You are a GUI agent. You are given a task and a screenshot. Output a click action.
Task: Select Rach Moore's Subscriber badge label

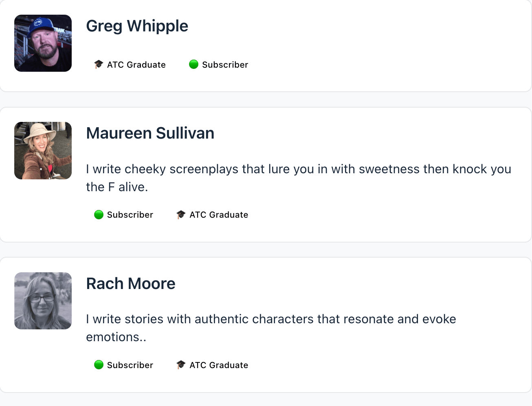click(130, 365)
